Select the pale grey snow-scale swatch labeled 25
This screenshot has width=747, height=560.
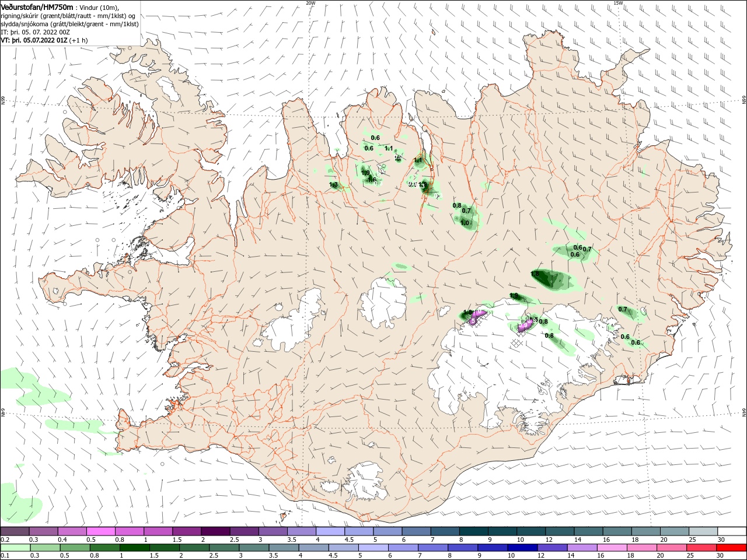[x=703, y=531]
